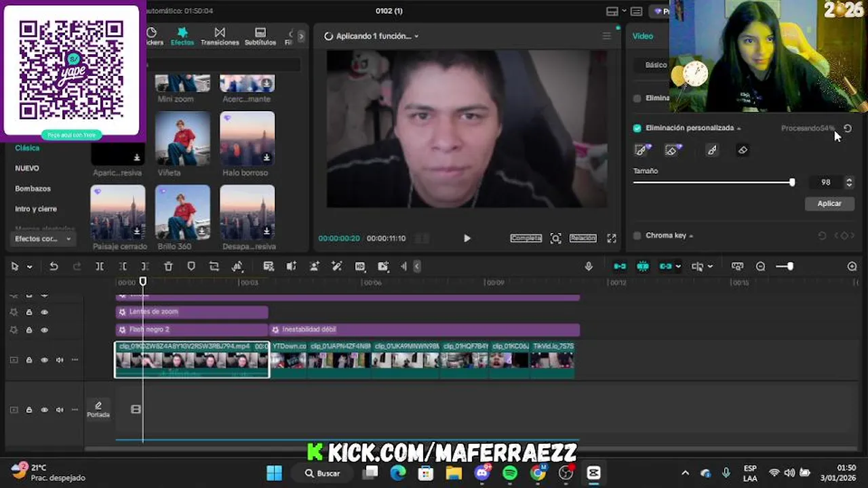Adjust the Tamaño size slider
Viewport: 868px width, 488px height.
tap(713, 182)
